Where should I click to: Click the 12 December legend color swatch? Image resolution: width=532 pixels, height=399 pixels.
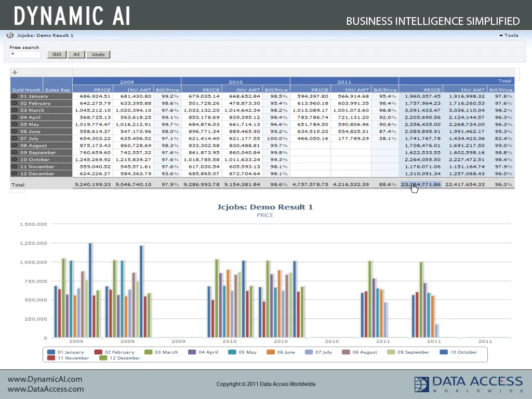point(103,358)
